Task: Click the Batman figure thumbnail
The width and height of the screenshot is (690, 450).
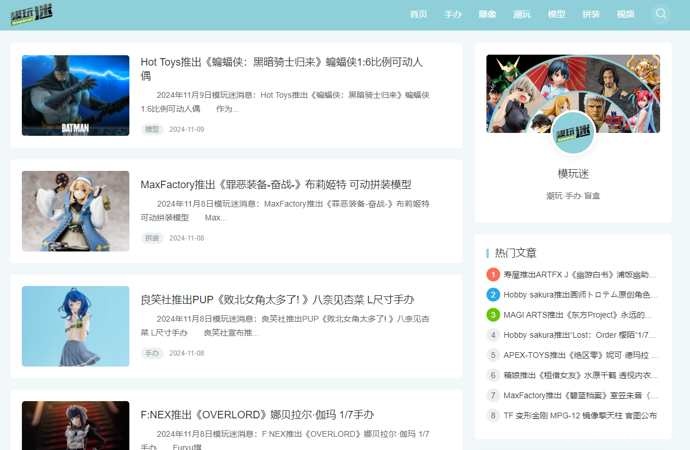Action: [x=76, y=95]
